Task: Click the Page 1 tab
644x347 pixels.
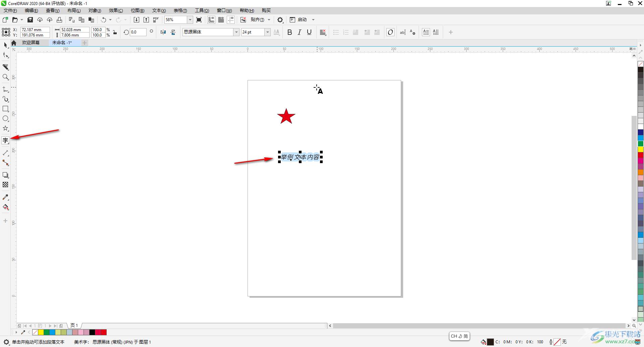Action: [74, 325]
